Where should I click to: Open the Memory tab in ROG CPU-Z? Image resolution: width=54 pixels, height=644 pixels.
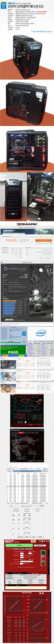25,397
